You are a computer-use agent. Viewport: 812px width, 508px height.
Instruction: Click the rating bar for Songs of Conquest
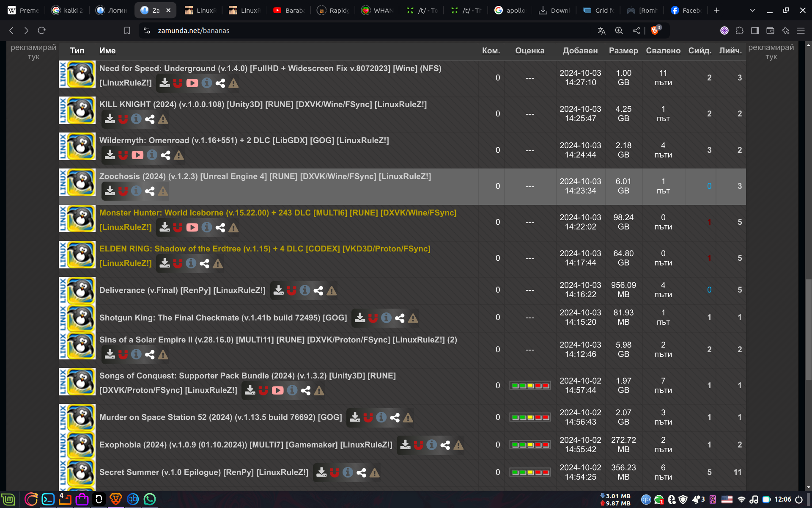(530, 386)
